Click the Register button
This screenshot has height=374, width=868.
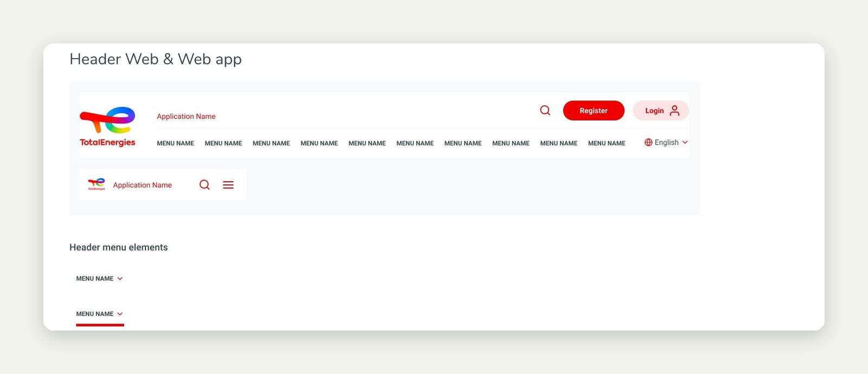593,110
